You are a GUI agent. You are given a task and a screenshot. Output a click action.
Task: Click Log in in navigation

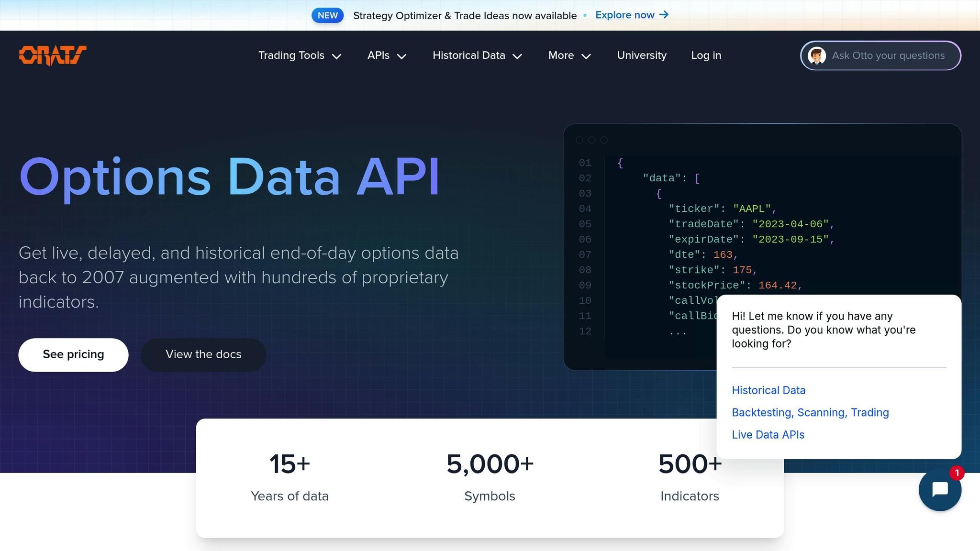pos(706,55)
